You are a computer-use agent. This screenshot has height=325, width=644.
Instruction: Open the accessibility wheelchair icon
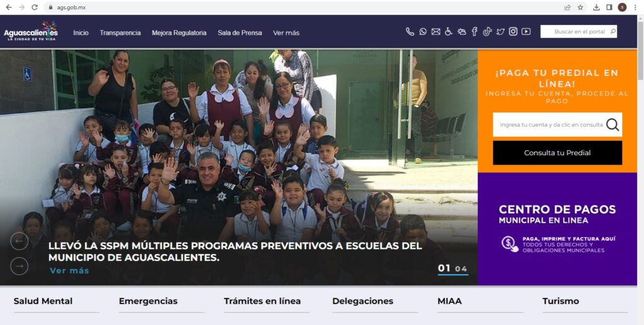click(x=448, y=31)
